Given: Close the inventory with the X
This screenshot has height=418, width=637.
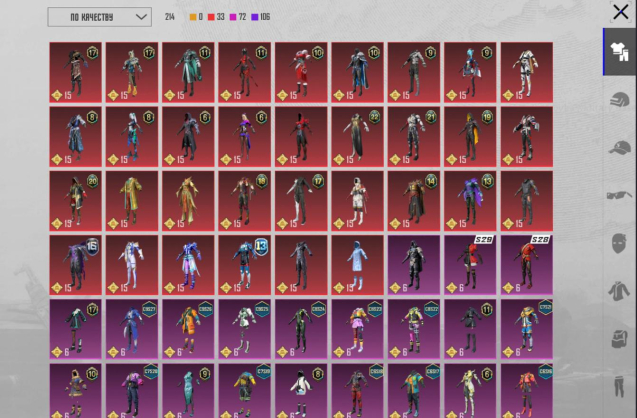Looking at the screenshot, I should click(620, 12).
